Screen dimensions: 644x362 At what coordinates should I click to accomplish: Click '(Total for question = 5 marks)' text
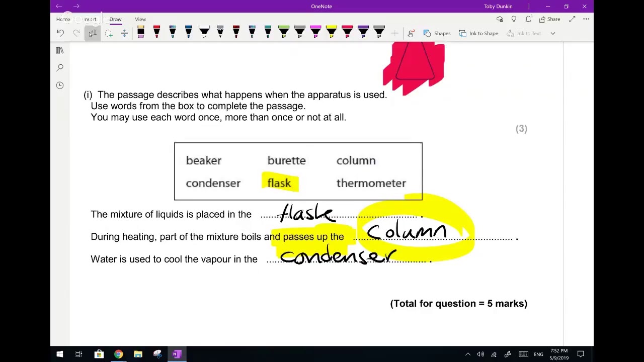point(459,303)
